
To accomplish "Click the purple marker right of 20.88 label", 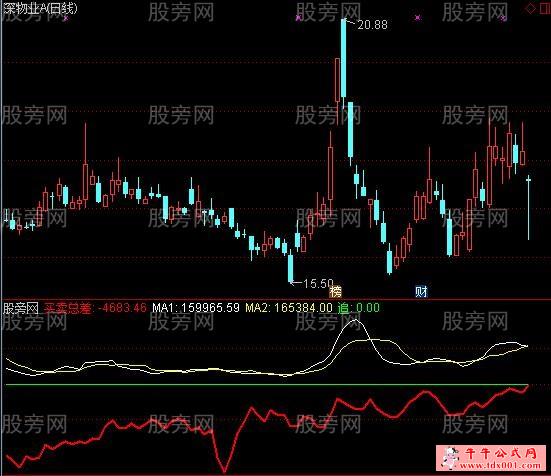I will (417, 18).
